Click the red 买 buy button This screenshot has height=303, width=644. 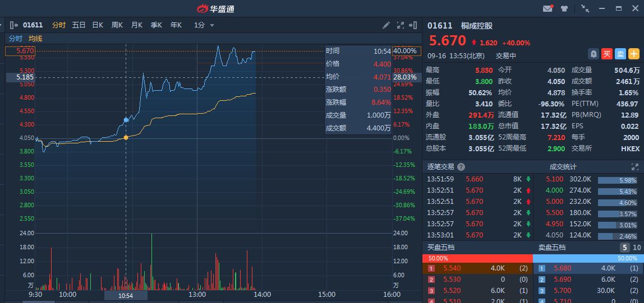point(607,54)
